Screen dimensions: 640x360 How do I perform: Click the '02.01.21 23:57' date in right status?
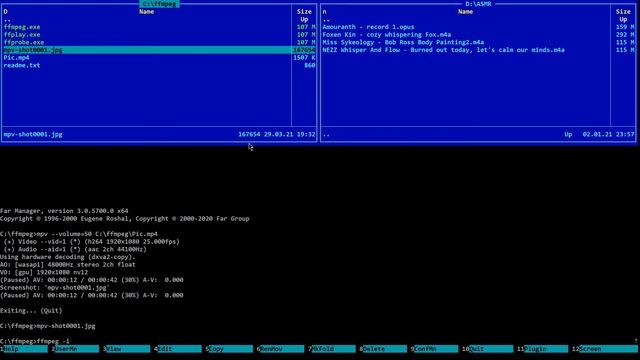pos(609,134)
